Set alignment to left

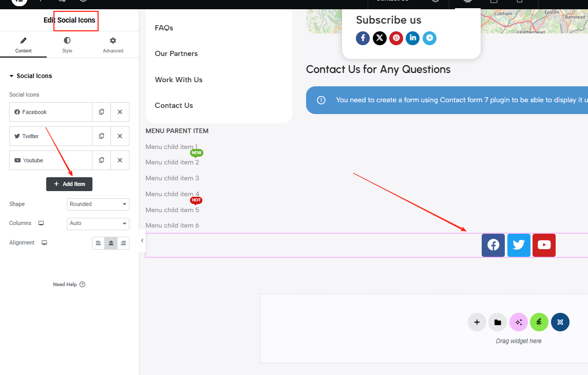98,243
